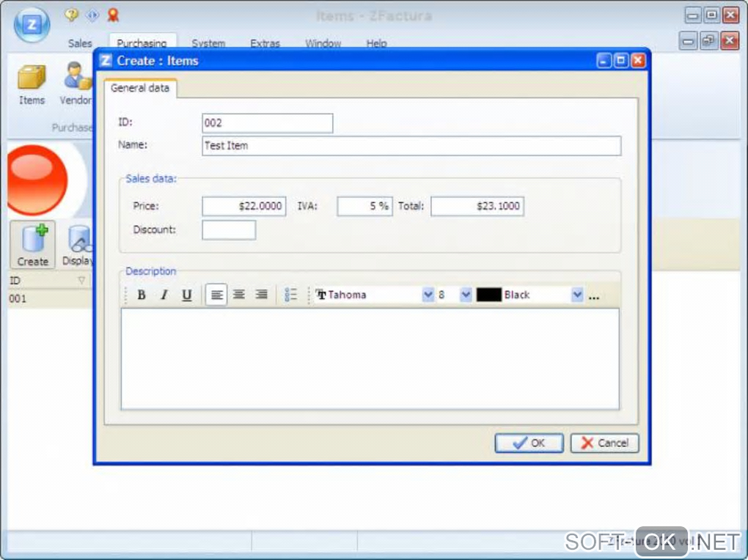Open the Window menu
This screenshot has width=748, height=560.
pyautogui.click(x=323, y=43)
